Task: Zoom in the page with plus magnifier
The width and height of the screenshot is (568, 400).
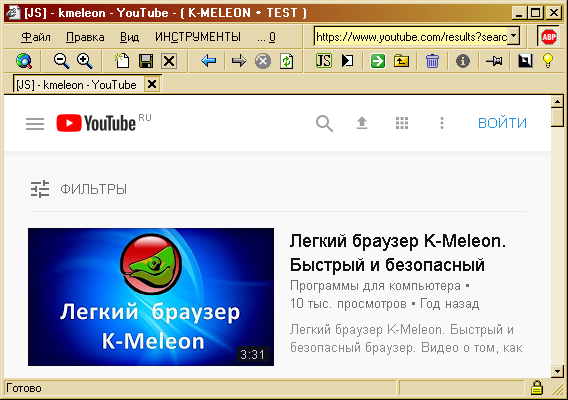Action: pyautogui.click(x=84, y=61)
